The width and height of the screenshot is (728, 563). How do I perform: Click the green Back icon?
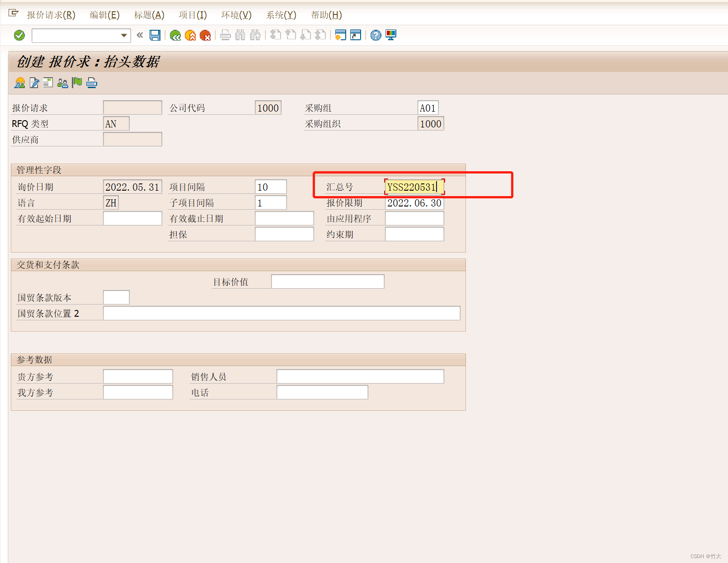pyautogui.click(x=175, y=35)
